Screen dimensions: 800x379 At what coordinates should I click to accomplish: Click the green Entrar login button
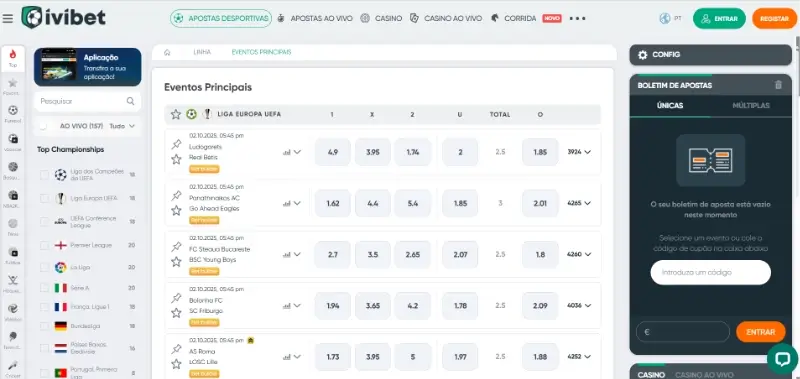[719, 18]
